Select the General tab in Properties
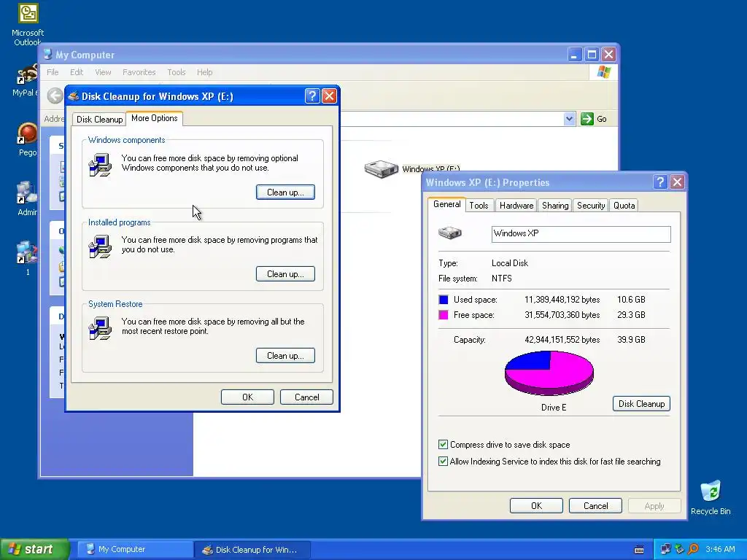The height and width of the screenshot is (560, 747). pos(446,204)
